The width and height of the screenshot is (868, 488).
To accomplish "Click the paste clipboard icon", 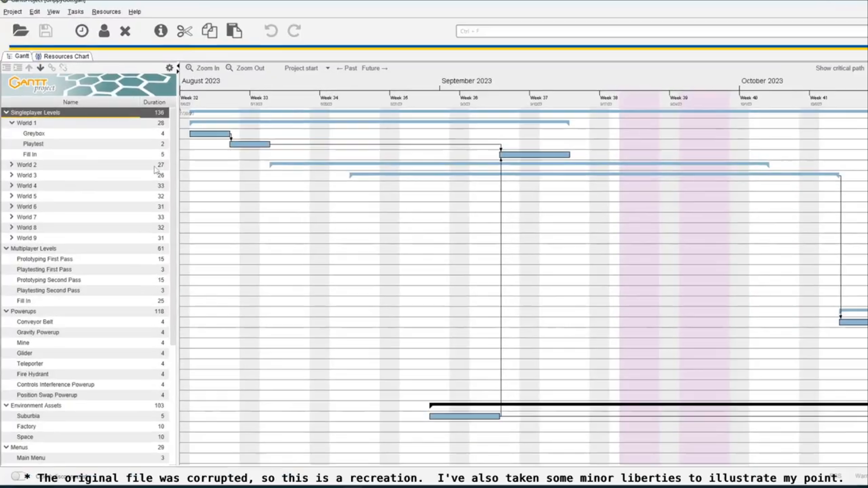I will pos(234,31).
